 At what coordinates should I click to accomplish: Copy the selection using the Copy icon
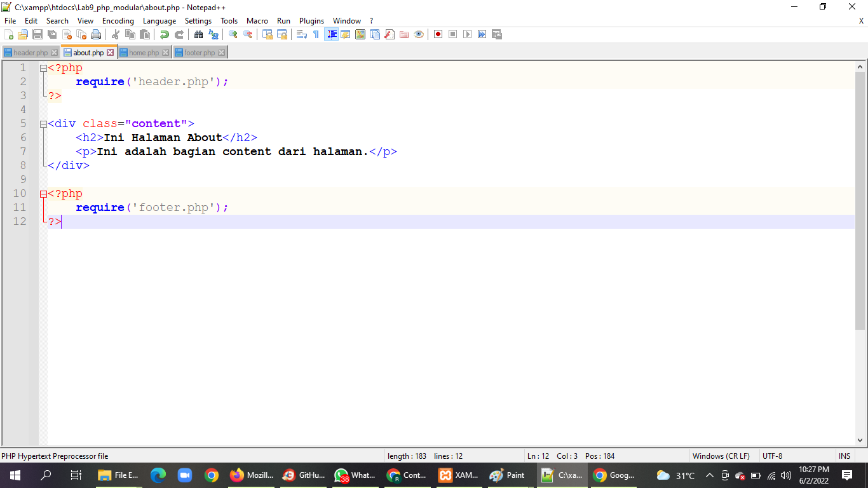(130, 34)
